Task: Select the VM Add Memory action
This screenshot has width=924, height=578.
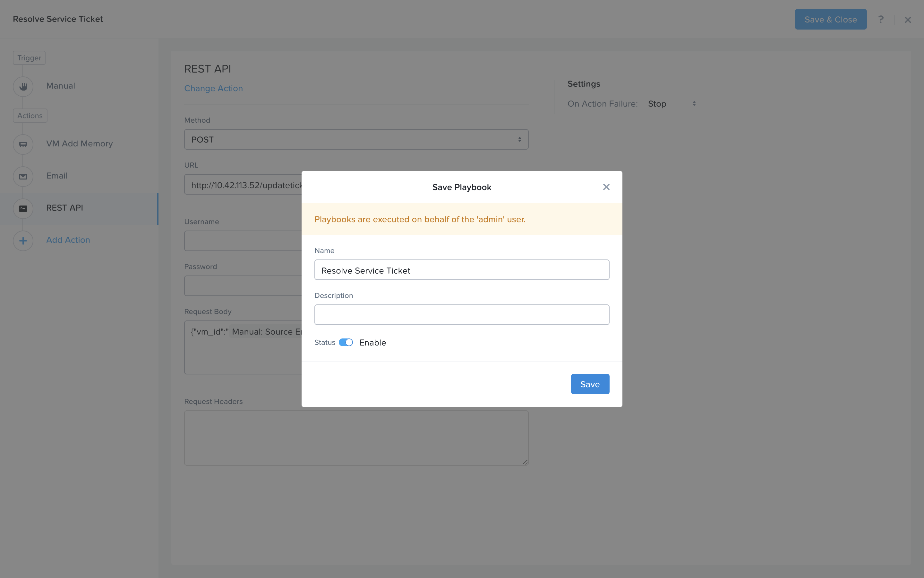Action: [80, 144]
